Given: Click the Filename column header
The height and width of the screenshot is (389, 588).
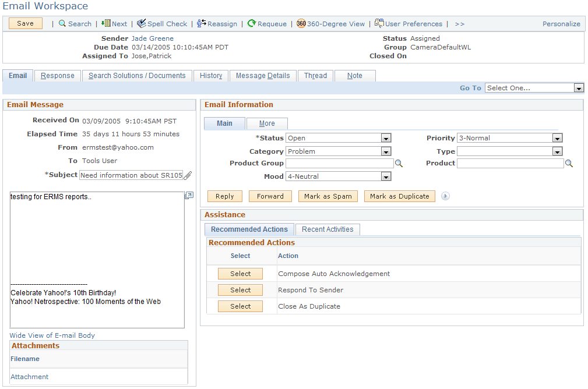Looking at the screenshot, I should click(x=24, y=359).
